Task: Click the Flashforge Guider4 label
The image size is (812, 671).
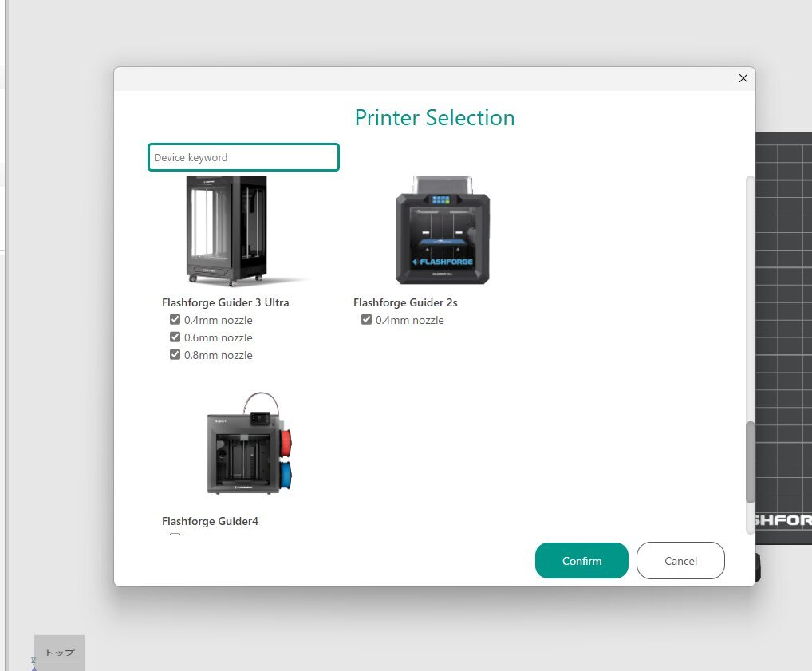Action: [211, 521]
